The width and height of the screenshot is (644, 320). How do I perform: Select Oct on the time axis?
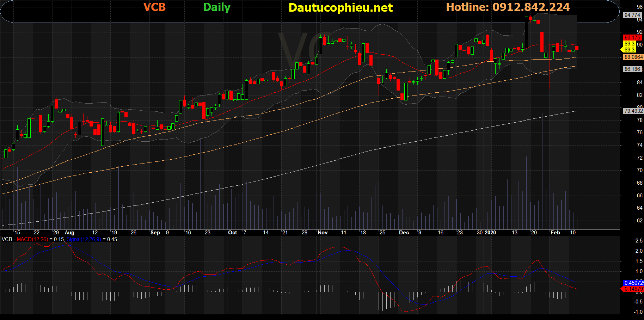(233, 233)
